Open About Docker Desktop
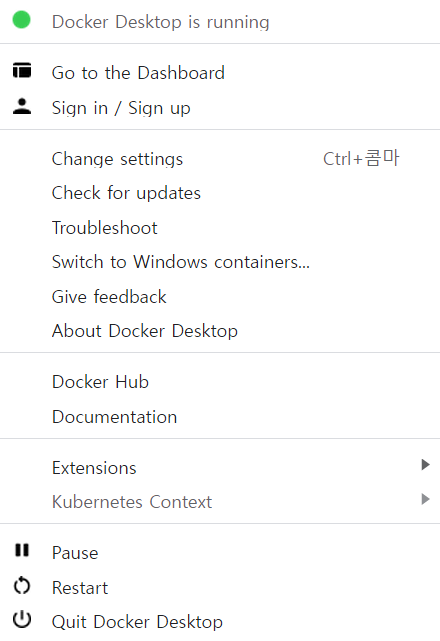The height and width of the screenshot is (641, 440). tap(220, 331)
